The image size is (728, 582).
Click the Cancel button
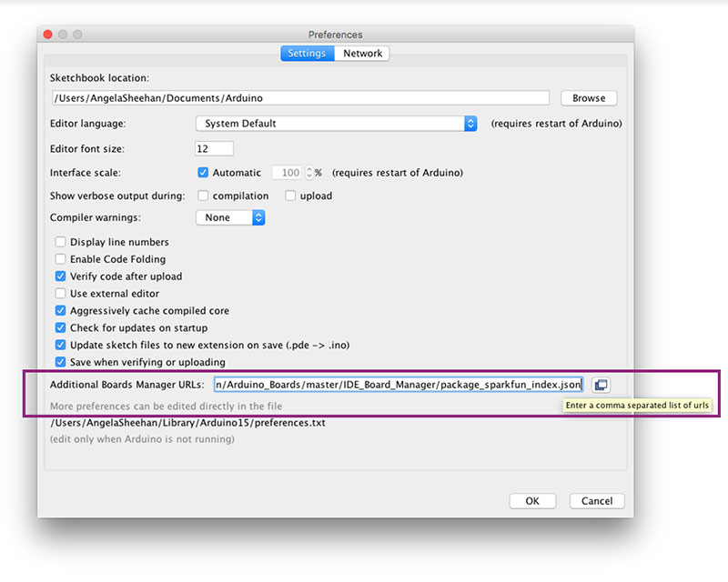click(596, 500)
